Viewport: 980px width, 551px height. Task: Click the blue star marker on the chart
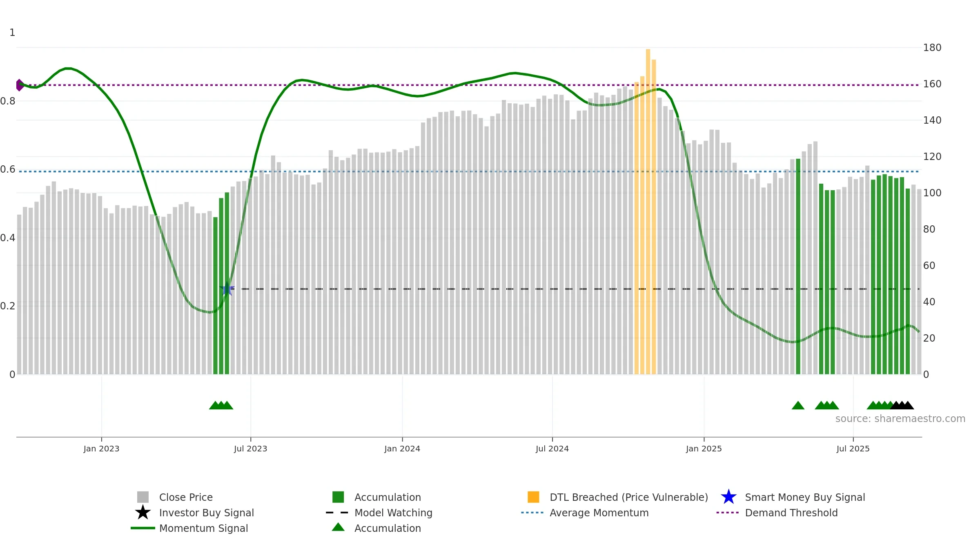click(x=227, y=289)
